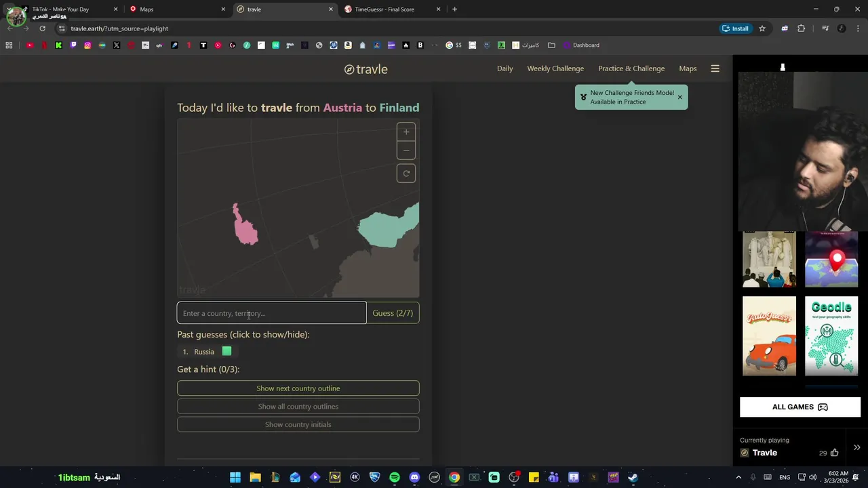The image size is (868, 488).
Task: Open Weekly Challenge page
Action: (x=555, y=68)
